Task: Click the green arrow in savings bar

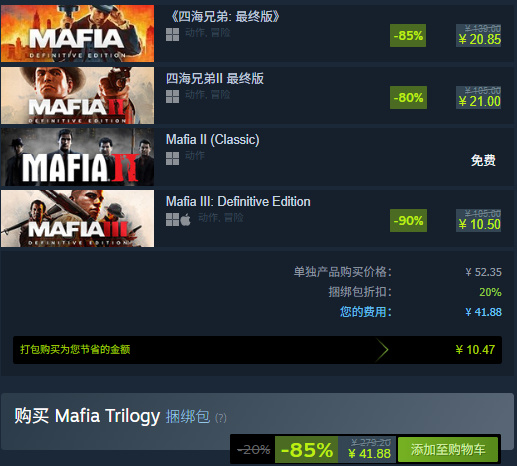Action: click(382, 350)
